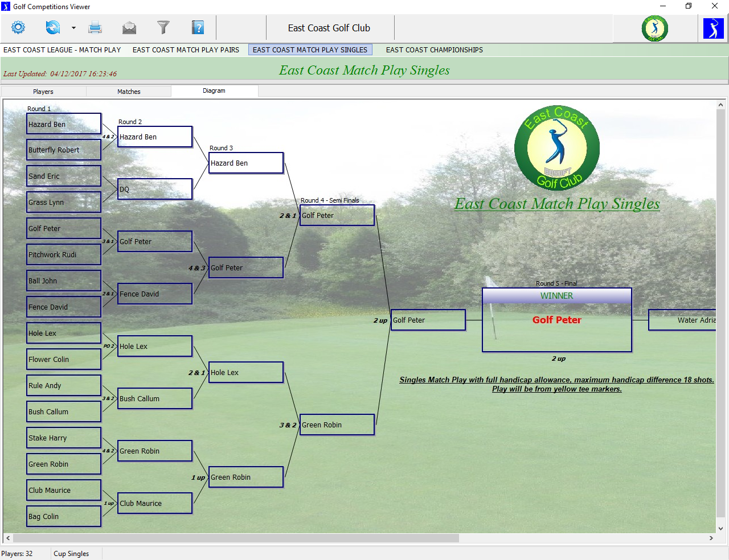Click the Round 5 - Final label
Screen dimensions: 729x560
coord(556,283)
